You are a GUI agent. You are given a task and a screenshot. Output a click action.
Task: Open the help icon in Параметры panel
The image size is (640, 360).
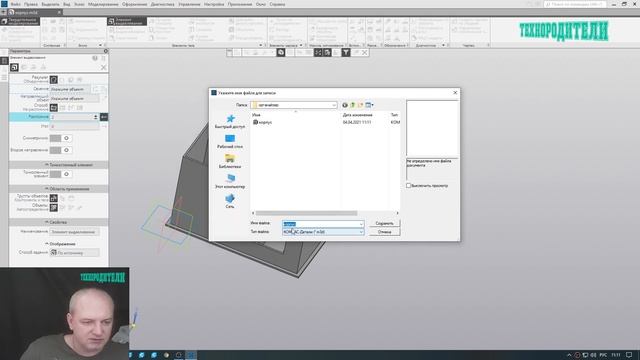pyautogui.click(x=95, y=58)
